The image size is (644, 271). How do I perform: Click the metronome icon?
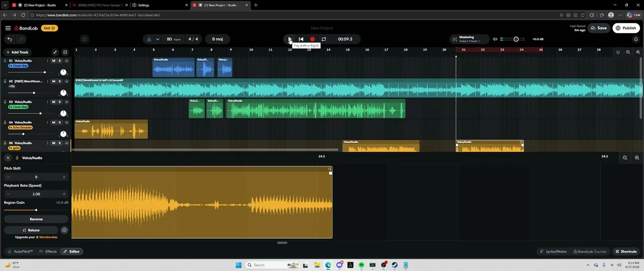149,39
